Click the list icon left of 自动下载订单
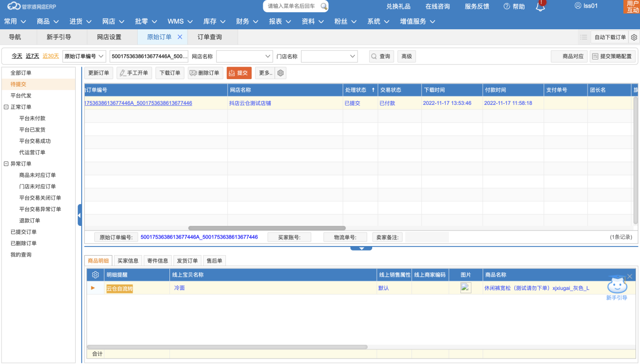 (584, 37)
